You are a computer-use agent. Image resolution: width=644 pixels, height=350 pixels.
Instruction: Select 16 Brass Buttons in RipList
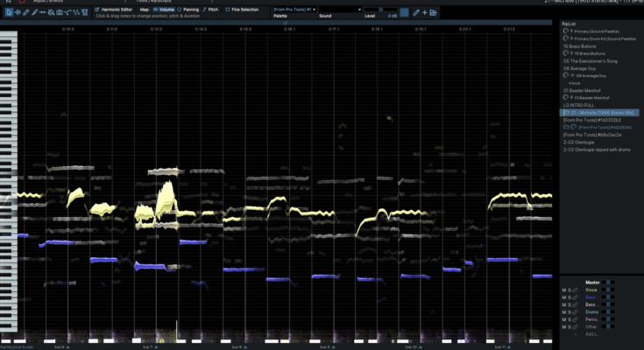(579, 45)
